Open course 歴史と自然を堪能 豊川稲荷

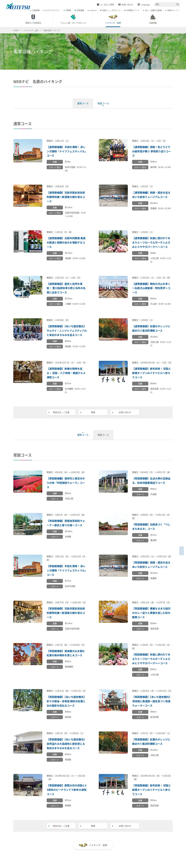[66, 288]
